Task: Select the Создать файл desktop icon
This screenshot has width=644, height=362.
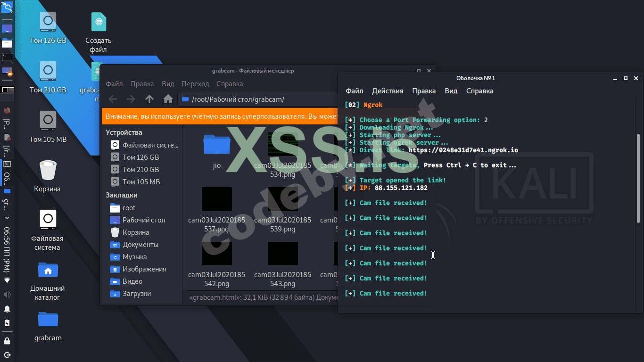Action: tap(99, 33)
